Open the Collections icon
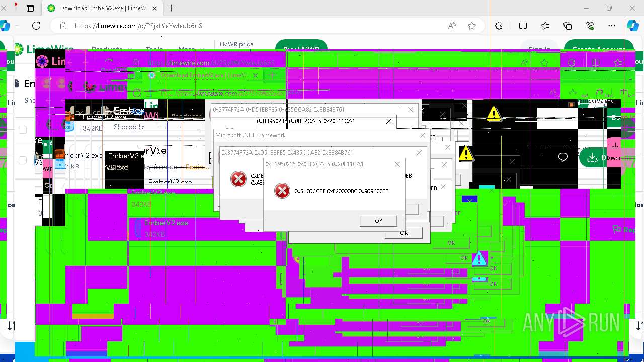 (x=568, y=26)
